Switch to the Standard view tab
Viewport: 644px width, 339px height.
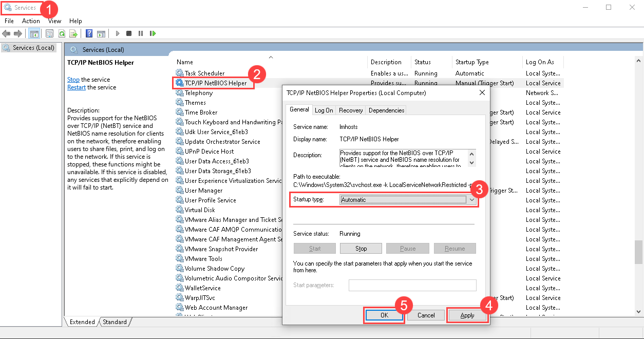click(x=115, y=322)
